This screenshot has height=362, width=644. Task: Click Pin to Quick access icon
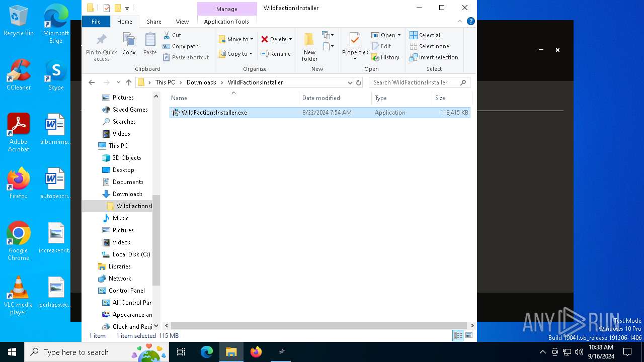tap(101, 47)
